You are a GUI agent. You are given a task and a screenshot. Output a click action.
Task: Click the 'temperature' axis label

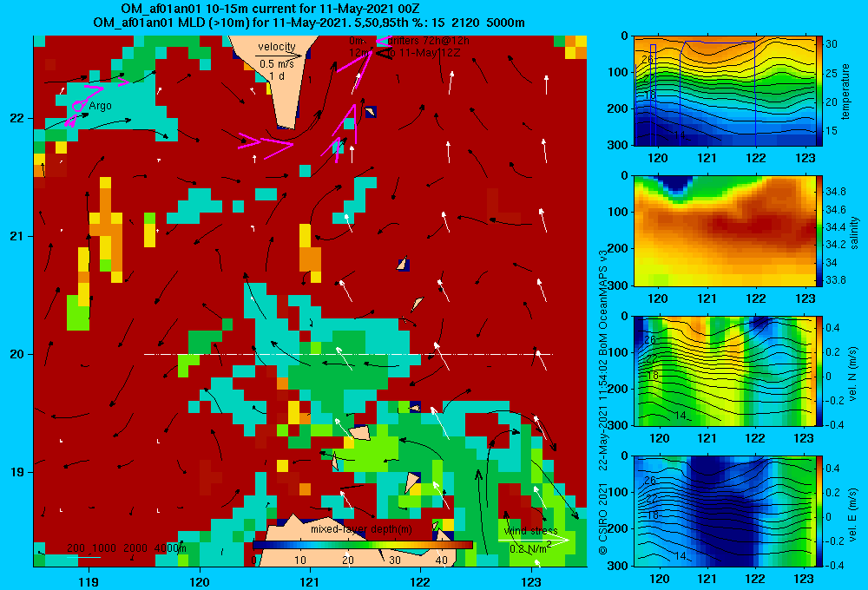845,91
